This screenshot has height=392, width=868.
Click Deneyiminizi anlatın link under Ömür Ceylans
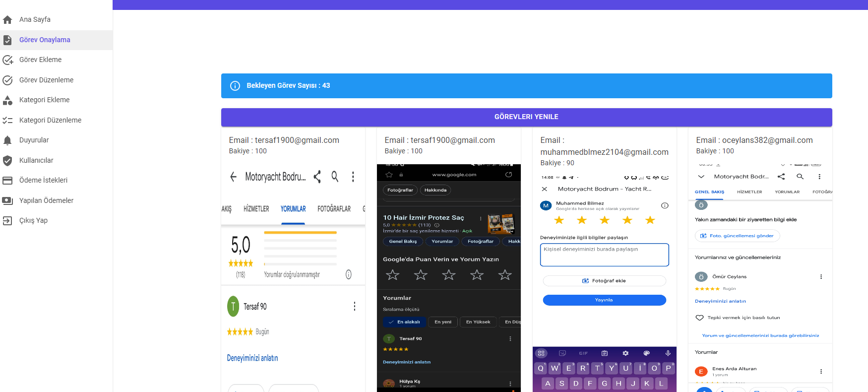[x=720, y=301]
